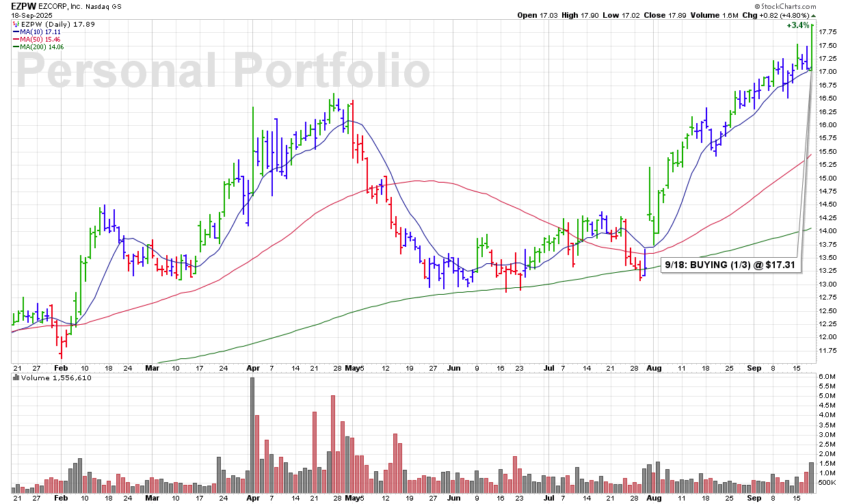This screenshot has height=504, width=848.
Task: Click the price bar icon beside EZPW (Daily)
Action: [x=15, y=24]
